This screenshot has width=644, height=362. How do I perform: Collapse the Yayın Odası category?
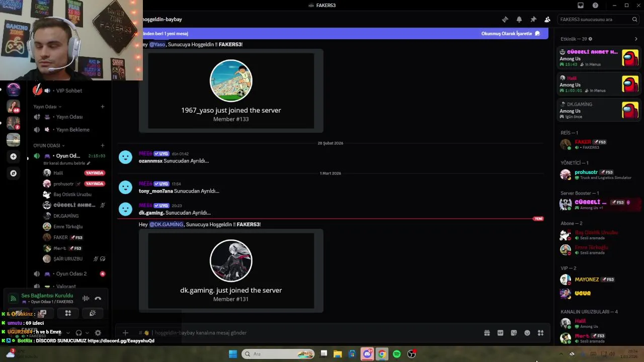[x=47, y=107]
